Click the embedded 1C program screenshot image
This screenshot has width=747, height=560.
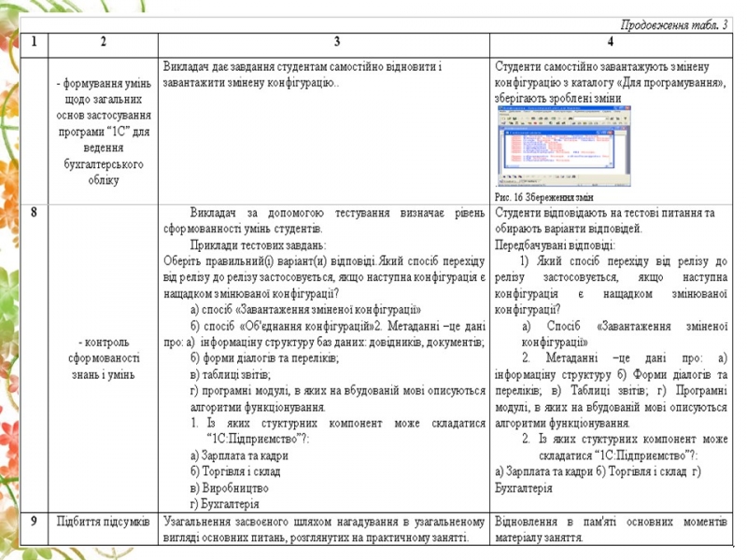tap(565, 147)
